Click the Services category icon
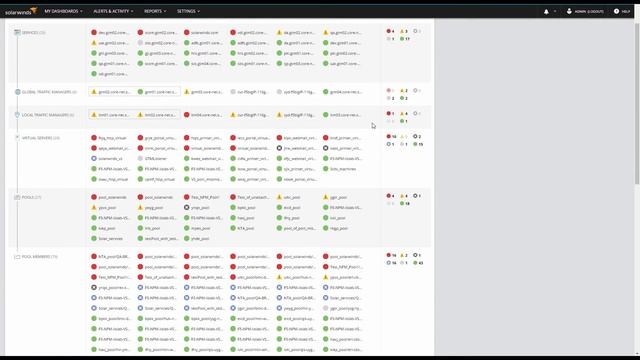This screenshot has height=360, width=640. click(17, 32)
